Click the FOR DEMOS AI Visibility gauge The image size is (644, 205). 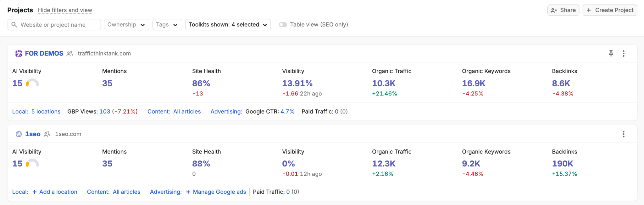pyautogui.click(x=32, y=83)
